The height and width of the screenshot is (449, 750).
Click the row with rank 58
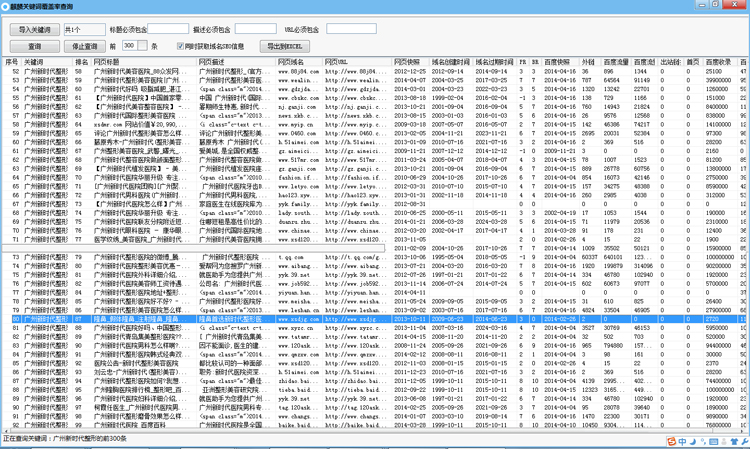[374, 71]
